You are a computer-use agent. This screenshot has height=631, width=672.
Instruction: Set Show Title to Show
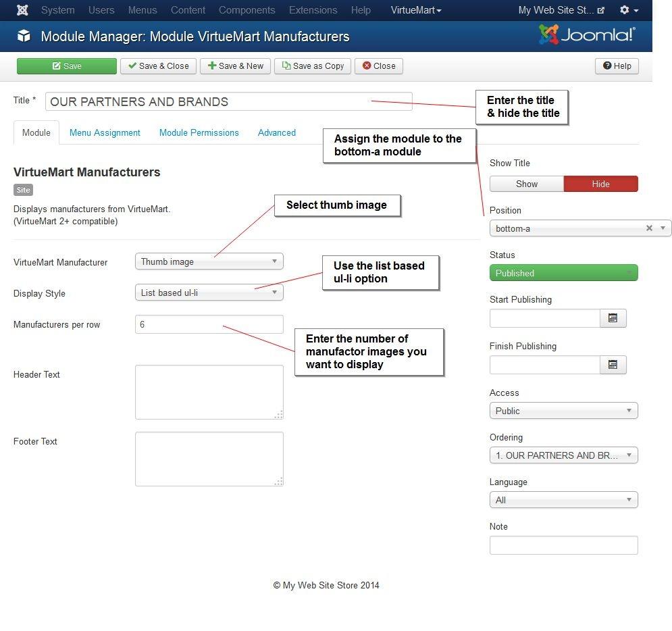pos(526,184)
